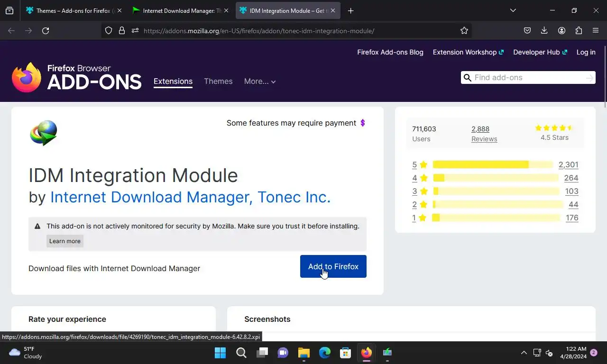
Task: Open File Explorer from the taskbar
Action: [x=303, y=353]
